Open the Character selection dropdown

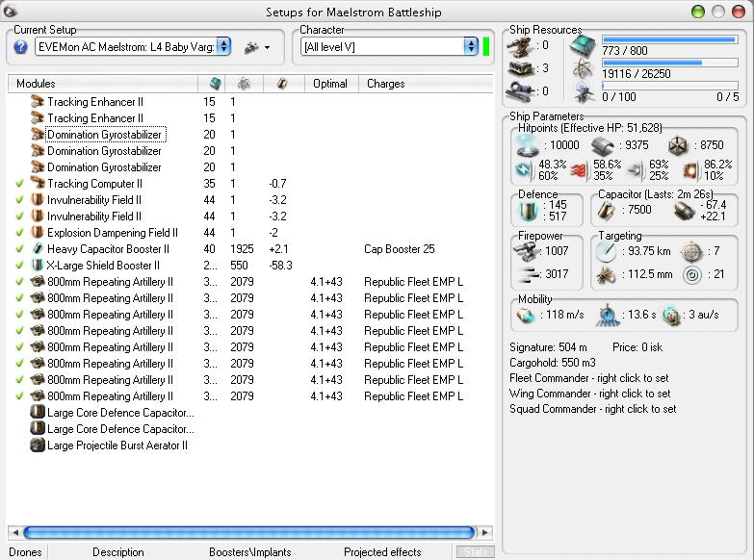[389, 46]
